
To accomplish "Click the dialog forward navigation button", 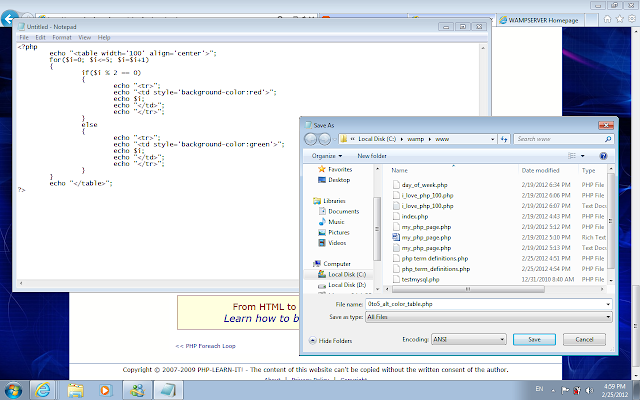I will point(324,139).
